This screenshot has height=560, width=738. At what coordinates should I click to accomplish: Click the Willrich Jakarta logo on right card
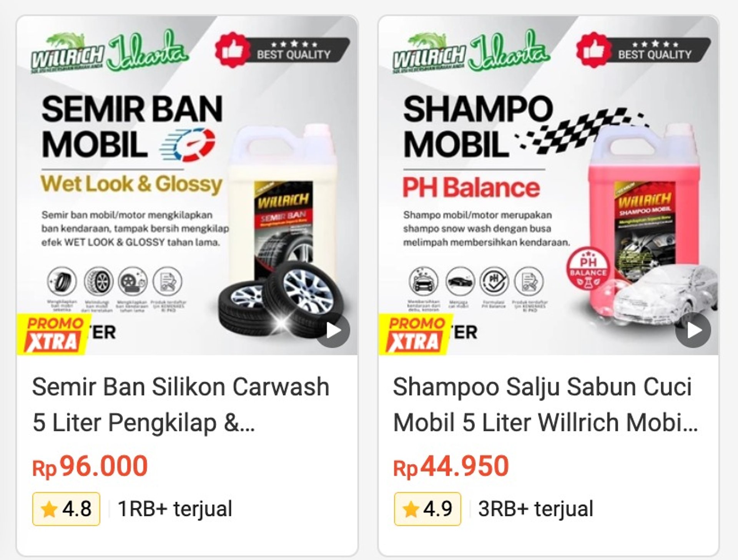point(471,52)
